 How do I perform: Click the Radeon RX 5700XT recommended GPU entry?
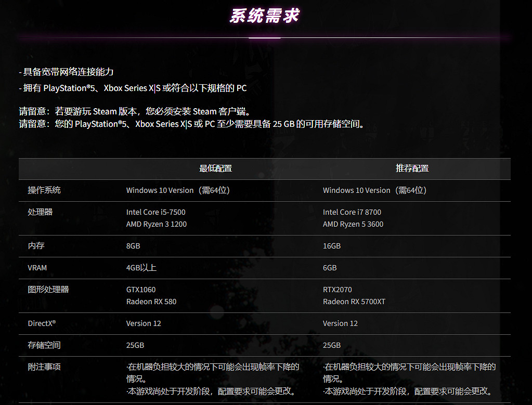(x=354, y=301)
